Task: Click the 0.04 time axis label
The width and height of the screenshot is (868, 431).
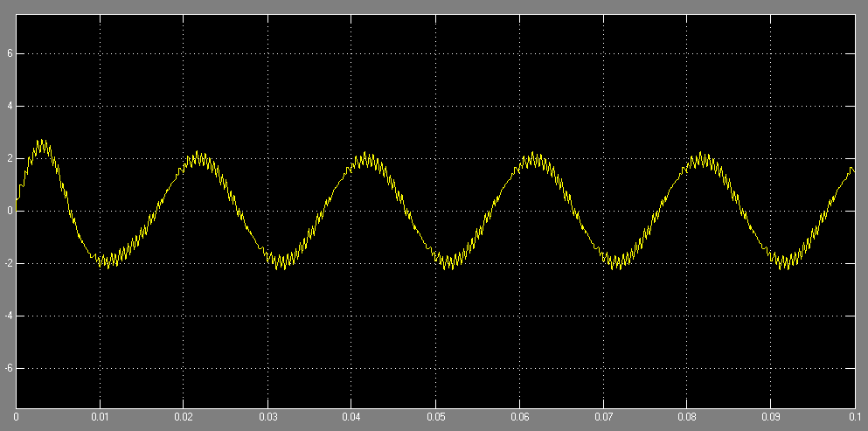Action: click(x=351, y=416)
